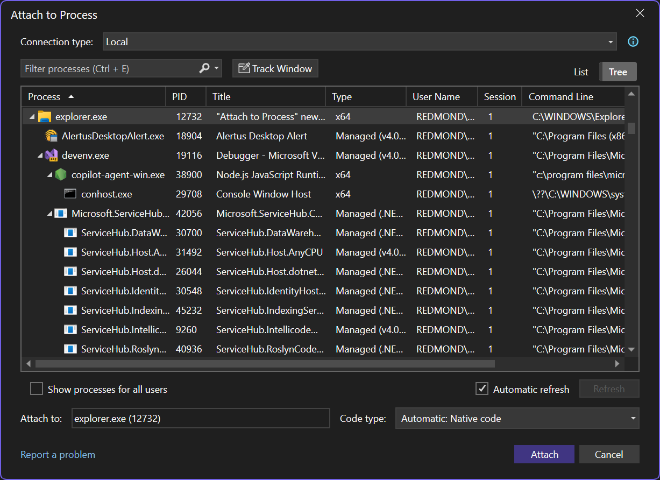
Task: Select PID 45232 cell
Action: point(189,310)
